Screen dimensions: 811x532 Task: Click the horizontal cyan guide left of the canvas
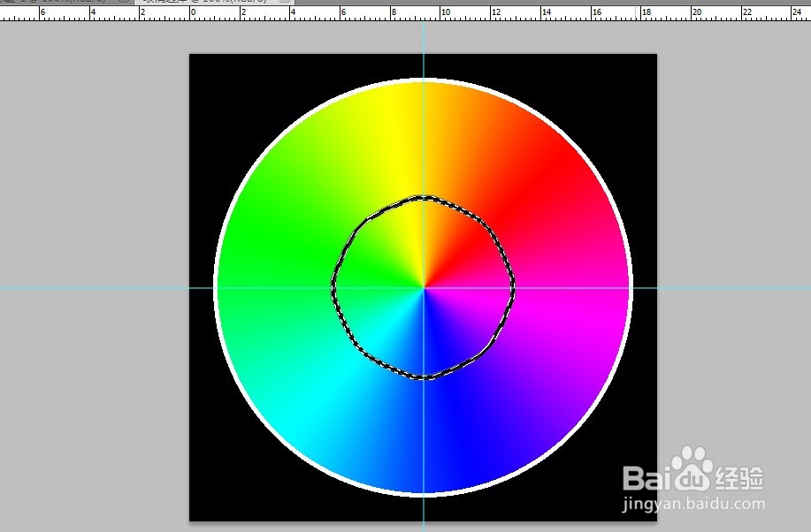(94, 287)
